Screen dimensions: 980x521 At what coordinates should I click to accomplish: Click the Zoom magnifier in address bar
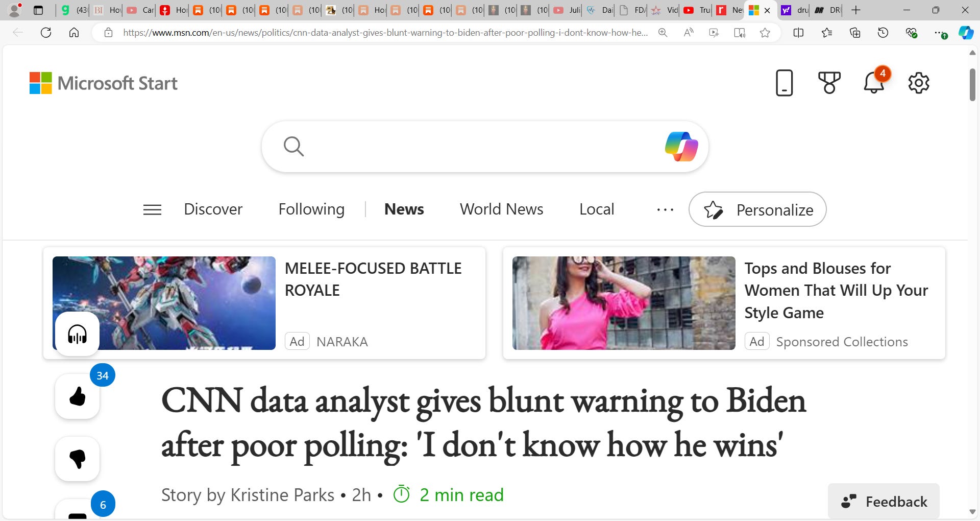(663, 33)
